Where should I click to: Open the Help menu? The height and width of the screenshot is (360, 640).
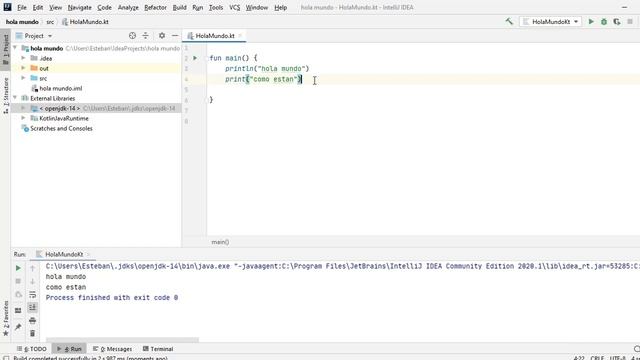(280, 7)
